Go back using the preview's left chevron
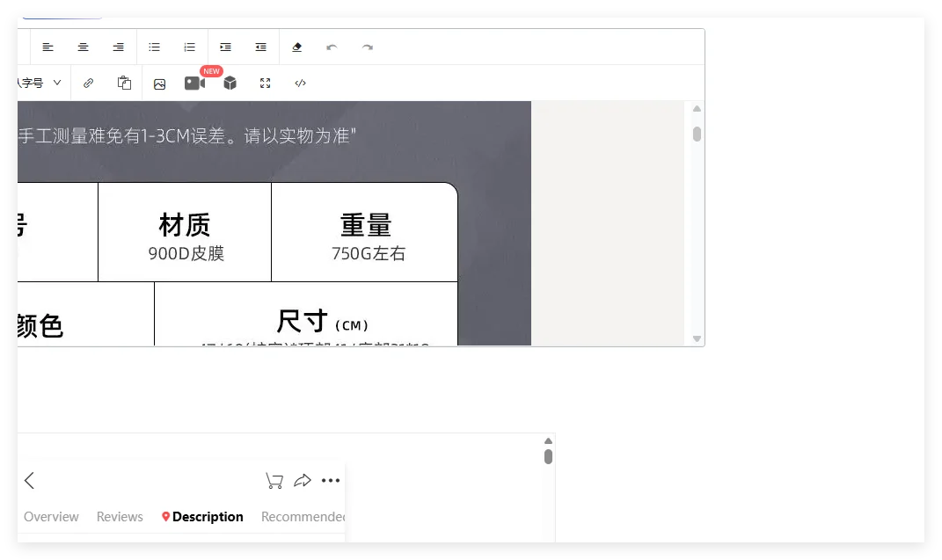942x560 pixels. click(x=29, y=480)
